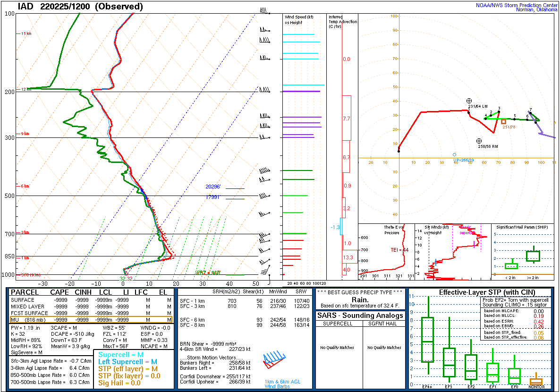The width and height of the screenshot is (560, 392).
Task: Select the highlighted 'MU (816 mb)' parcel row
Action: point(91,320)
